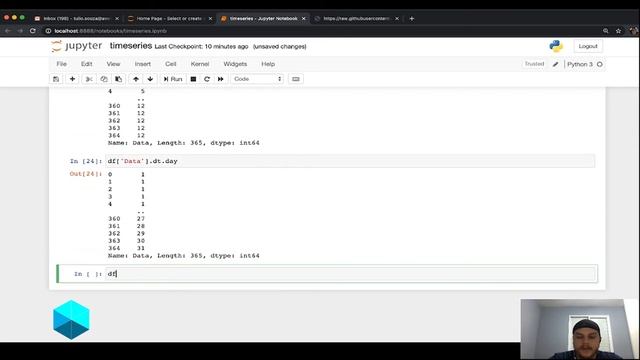
Task: Move selected cell up arrow
Action: (x=136, y=79)
